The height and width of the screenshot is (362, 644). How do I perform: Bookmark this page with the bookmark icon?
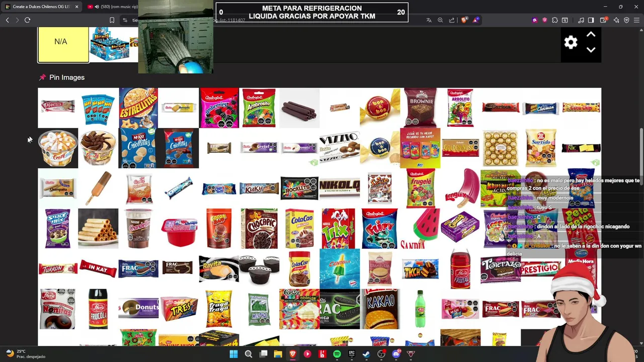tap(112, 20)
